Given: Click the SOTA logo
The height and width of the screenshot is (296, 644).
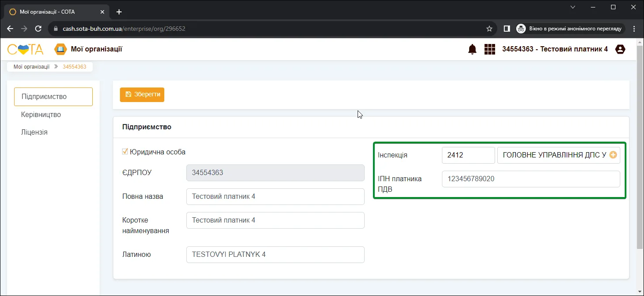Looking at the screenshot, I should (x=25, y=49).
